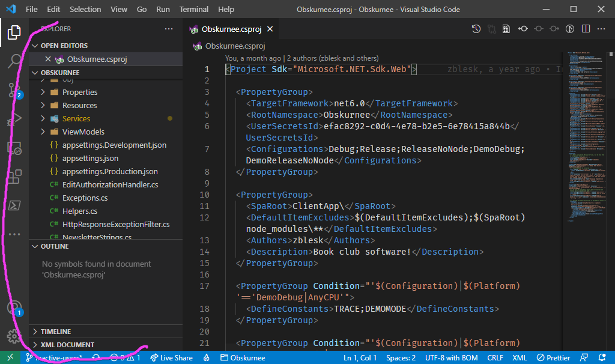Open Problems from errors and warnings indicator

tap(126, 358)
